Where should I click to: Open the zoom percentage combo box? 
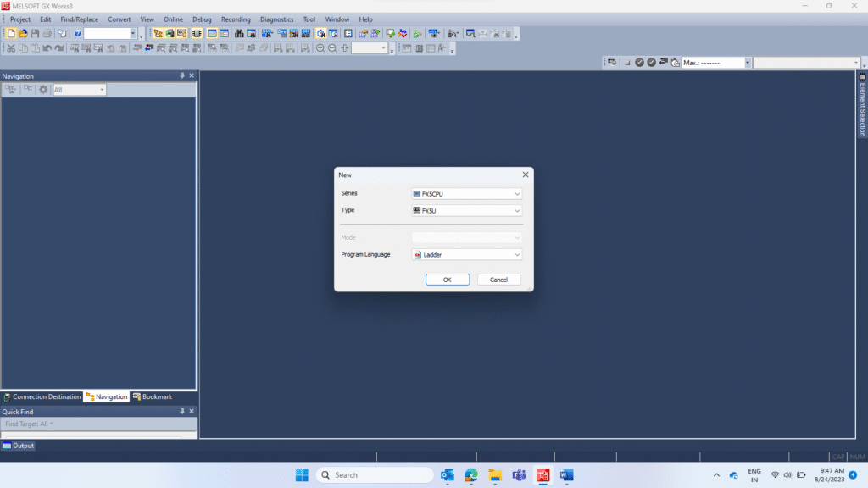[x=370, y=48]
